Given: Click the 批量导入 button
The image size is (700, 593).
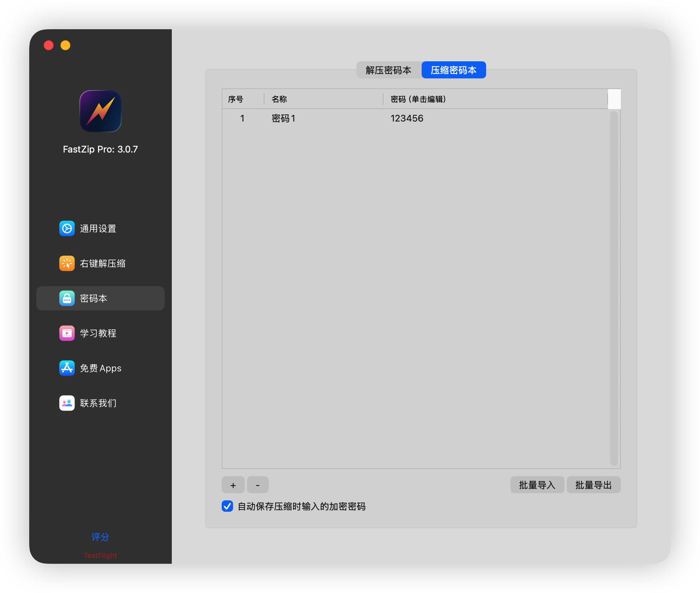Looking at the screenshot, I should point(537,485).
